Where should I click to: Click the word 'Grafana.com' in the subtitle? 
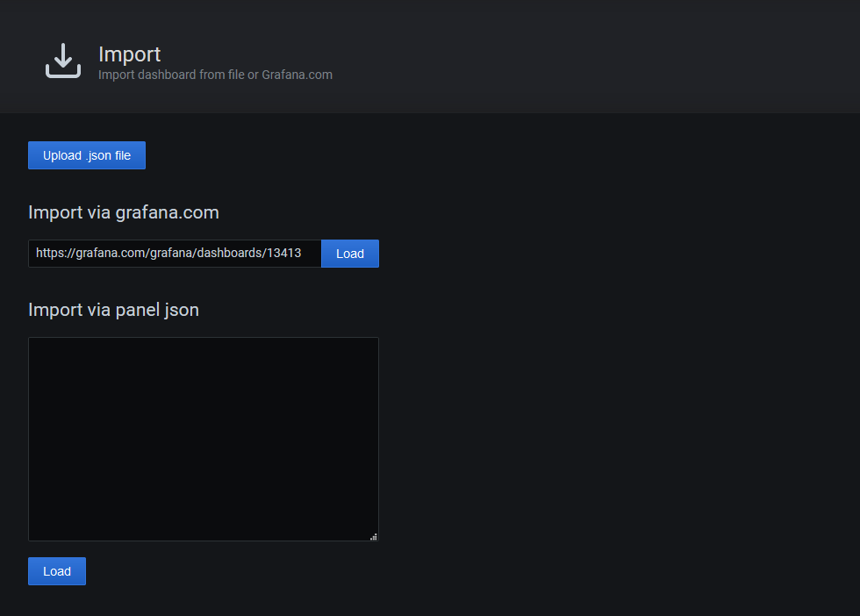coord(297,75)
